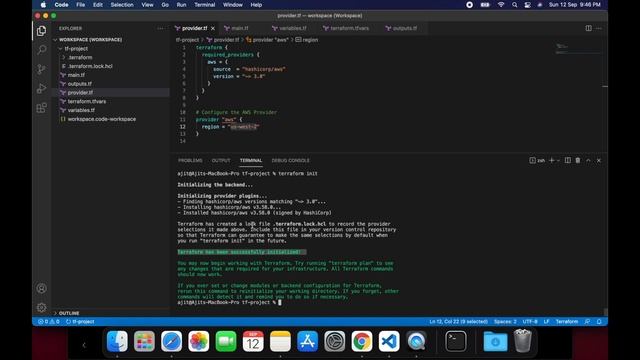The width and height of the screenshot is (640, 360).
Task: Switch to the DEBUG CONSOLE tab
Action: tap(290, 160)
